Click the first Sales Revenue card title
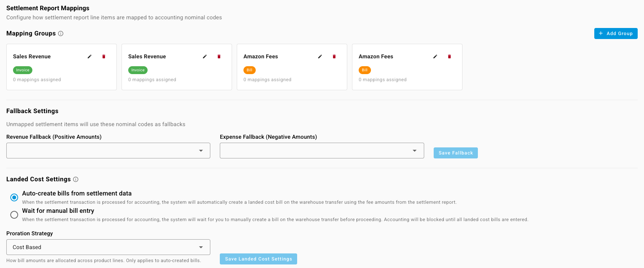The width and height of the screenshot is (644, 268). (32, 56)
